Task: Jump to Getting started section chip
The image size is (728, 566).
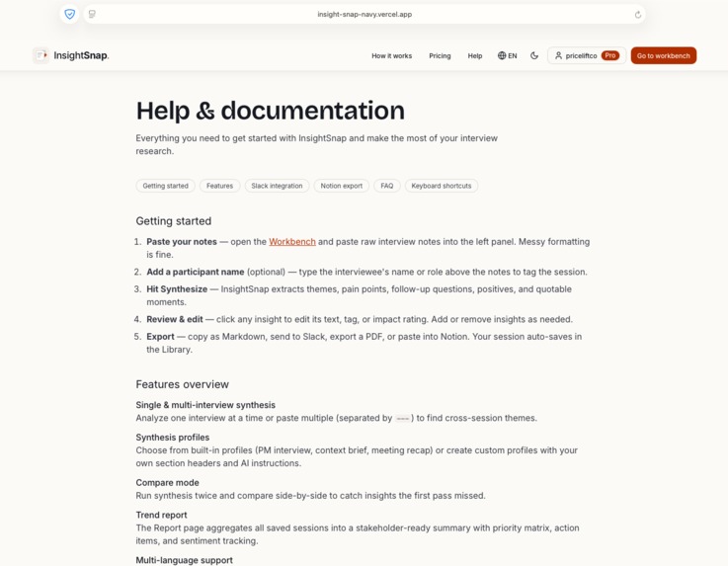Action: (165, 186)
